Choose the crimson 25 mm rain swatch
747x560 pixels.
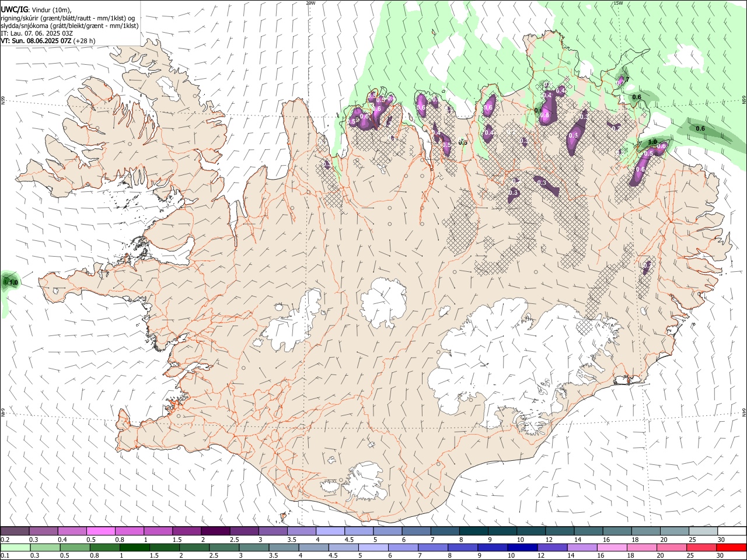coord(702,547)
